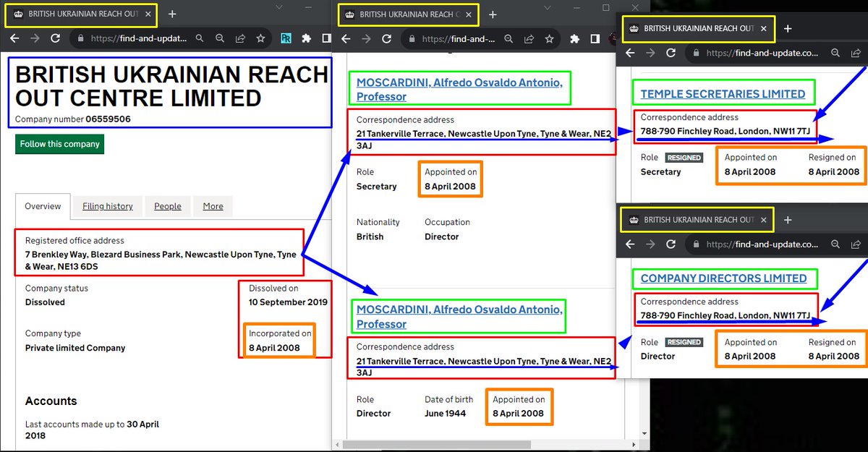The width and height of the screenshot is (868, 452).
Task: Click the Follow this company button
Action: (x=59, y=144)
